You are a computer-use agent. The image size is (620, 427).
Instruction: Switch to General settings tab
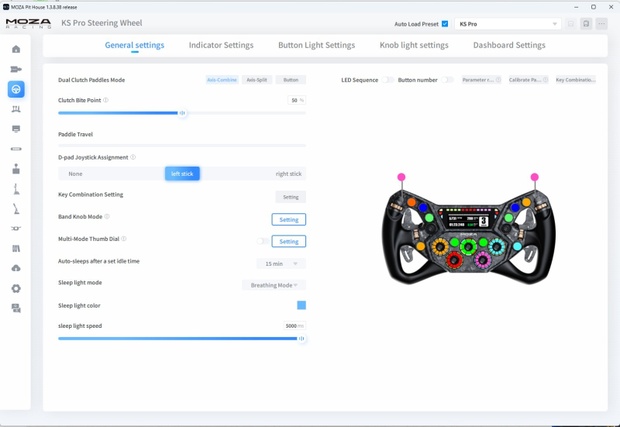click(134, 45)
